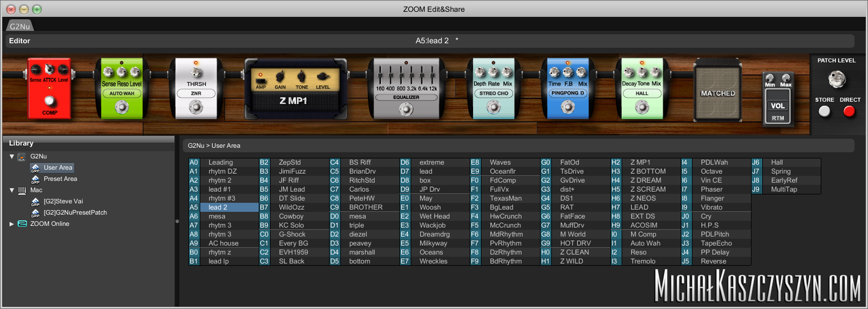Select highlighted patch A5 lead 2
This screenshot has width=868, height=309.
[223, 207]
